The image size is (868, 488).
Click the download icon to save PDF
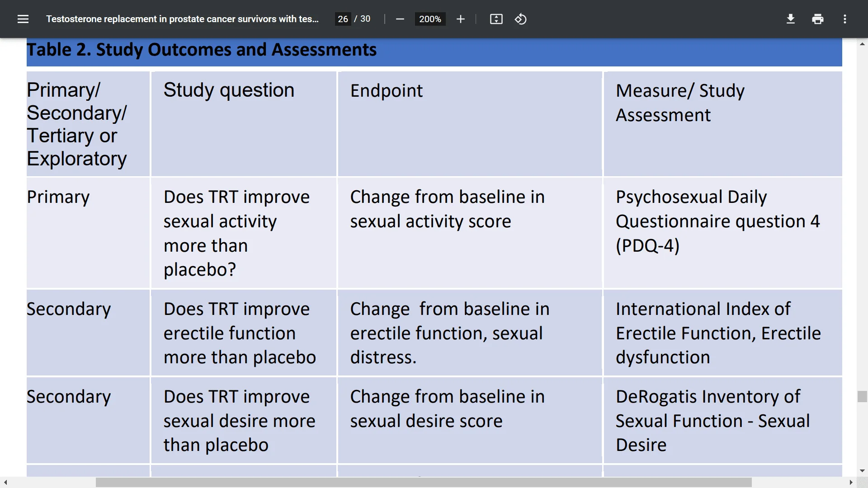click(x=790, y=19)
